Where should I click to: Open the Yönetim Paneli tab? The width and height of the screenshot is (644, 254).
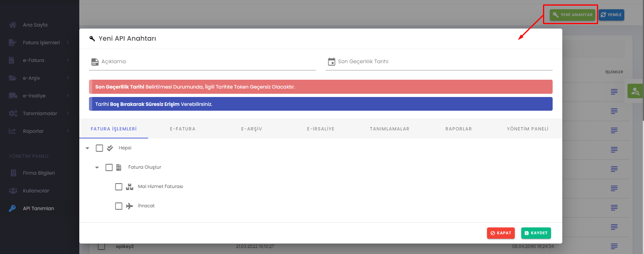coord(527,129)
